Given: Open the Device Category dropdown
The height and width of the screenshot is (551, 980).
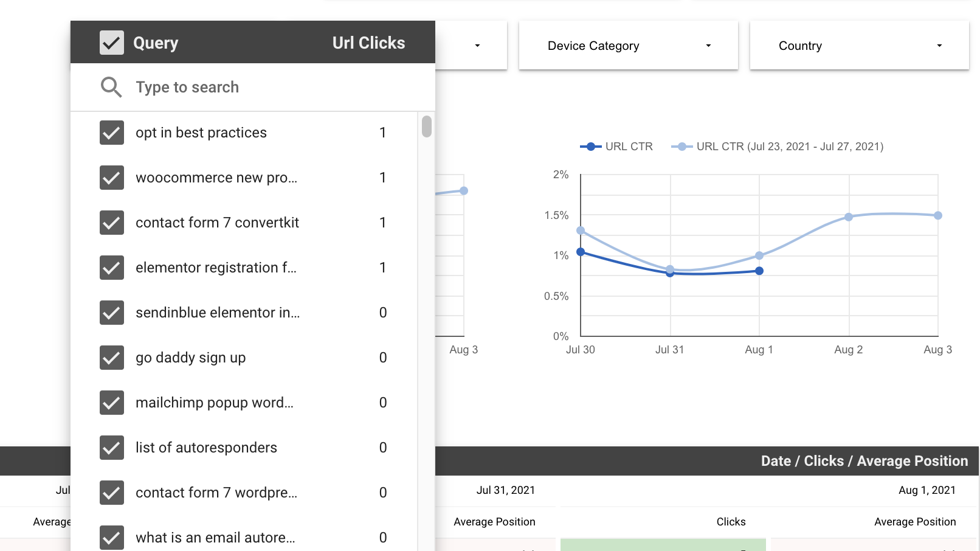Looking at the screenshot, I should tap(628, 46).
